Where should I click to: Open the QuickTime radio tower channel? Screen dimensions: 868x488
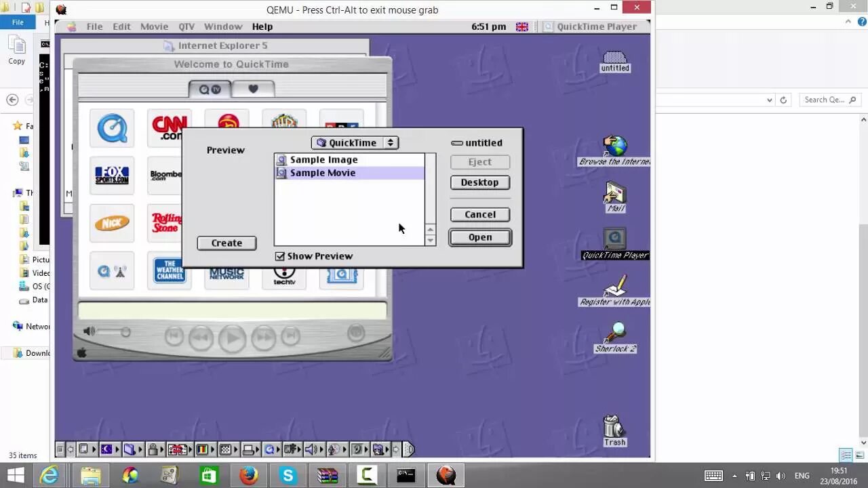(x=112, y=271)
